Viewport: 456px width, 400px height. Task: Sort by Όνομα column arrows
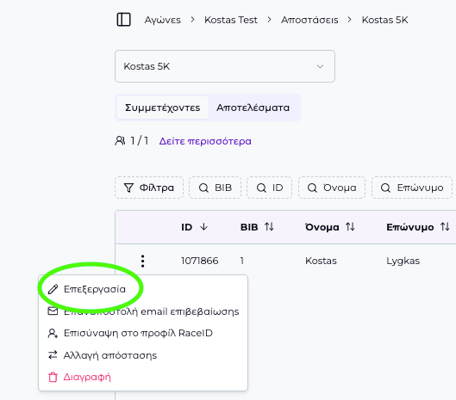pos(350,227)
